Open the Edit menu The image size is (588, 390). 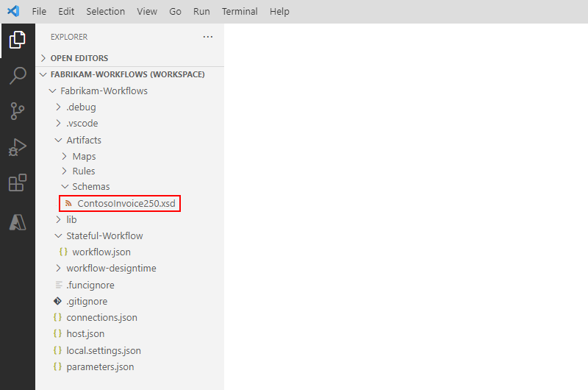[x=66, y=12]
